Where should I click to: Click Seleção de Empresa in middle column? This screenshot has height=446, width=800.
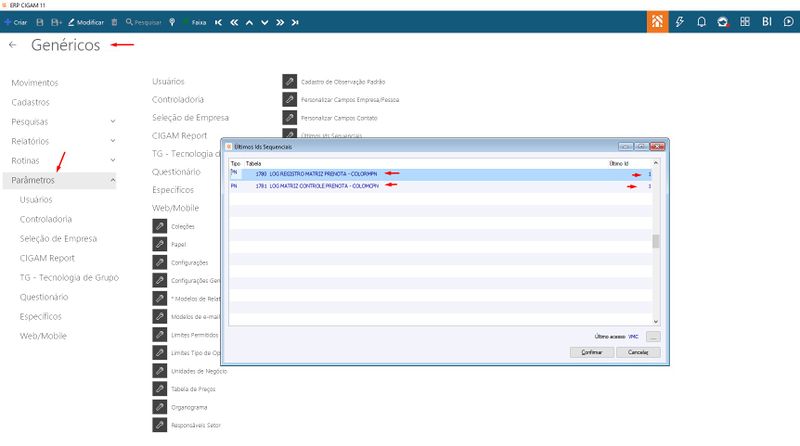tap(190, 117)
